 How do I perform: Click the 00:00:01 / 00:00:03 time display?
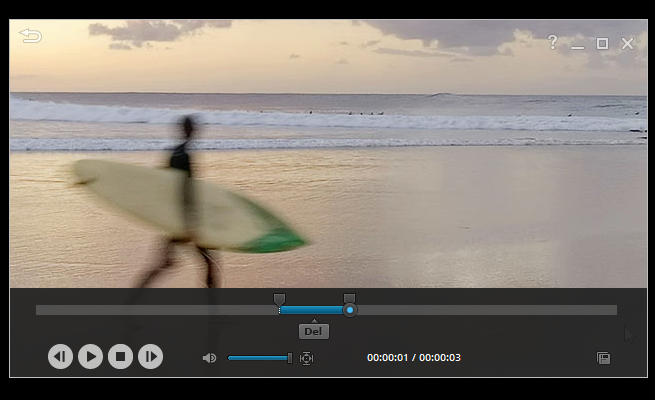pyautogui.click(x=414, y=358)
